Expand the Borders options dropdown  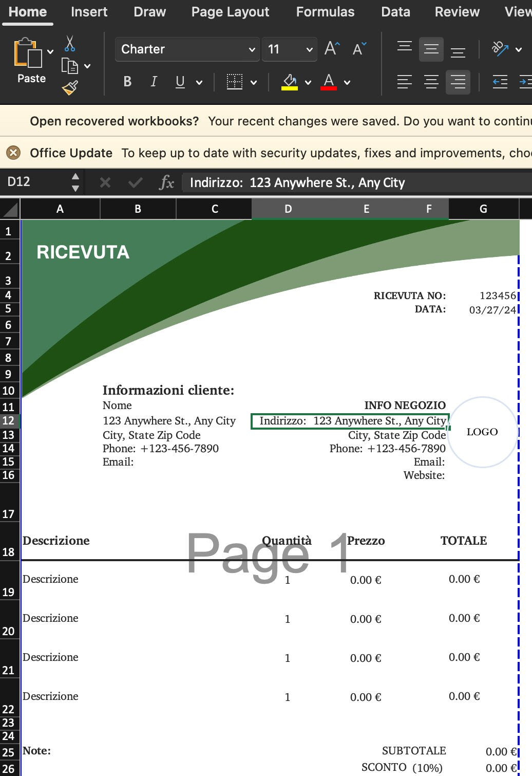tap(254, 82)
